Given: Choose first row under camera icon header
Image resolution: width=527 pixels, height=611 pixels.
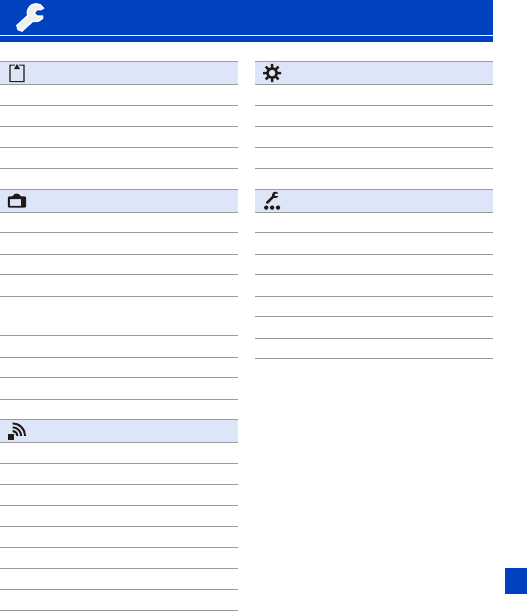Looking at the screenshot, I should [x=119, y=223].
